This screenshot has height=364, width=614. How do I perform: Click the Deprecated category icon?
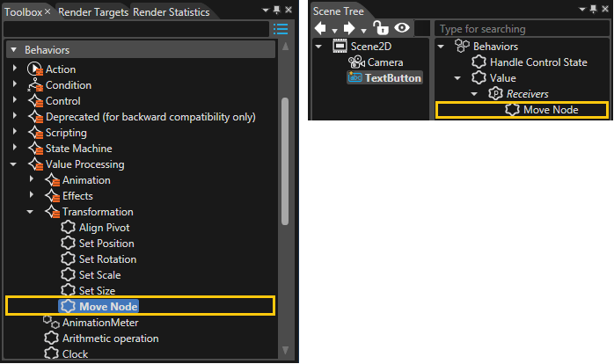point(36,117)
